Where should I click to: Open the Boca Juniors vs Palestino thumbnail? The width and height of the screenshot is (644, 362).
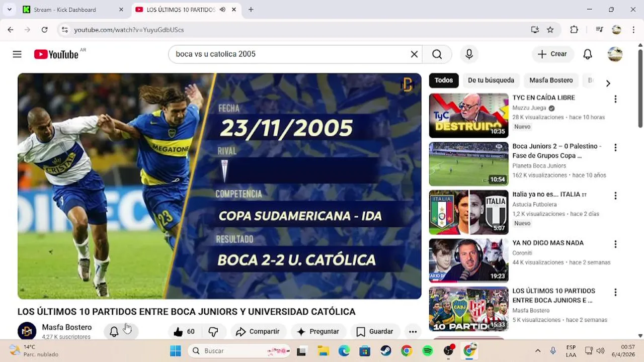point(468,164)
